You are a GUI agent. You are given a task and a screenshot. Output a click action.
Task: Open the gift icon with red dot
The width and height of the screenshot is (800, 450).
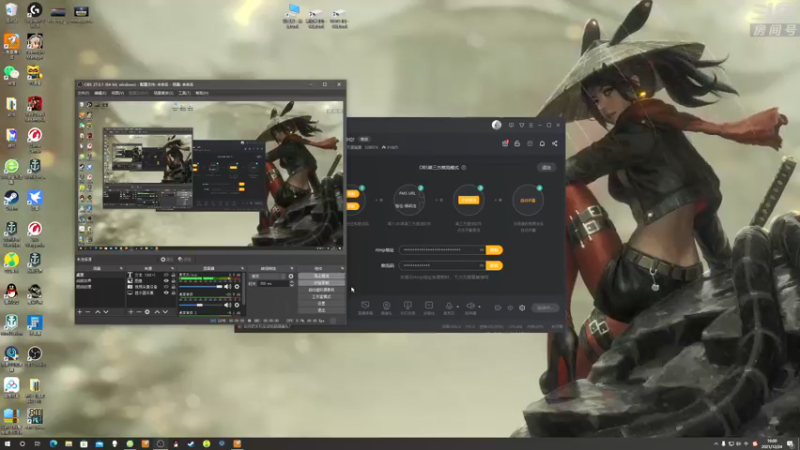[x=505, y=143]
